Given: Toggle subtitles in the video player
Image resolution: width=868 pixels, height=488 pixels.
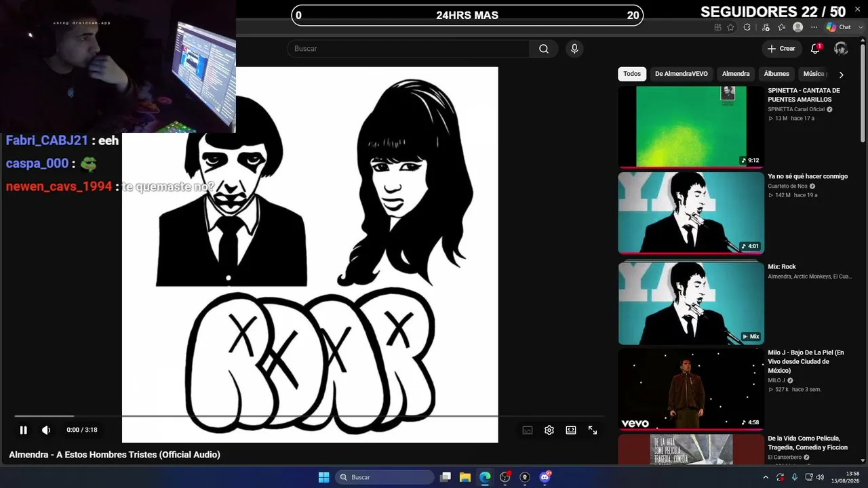Looking at the screenshot, I should pos(528,430).
